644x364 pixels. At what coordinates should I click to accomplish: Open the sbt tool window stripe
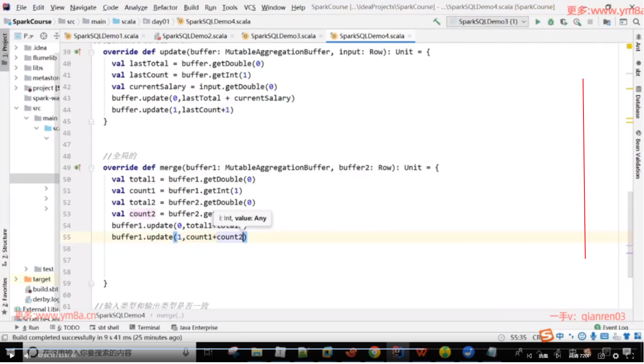tap(638, 68)
